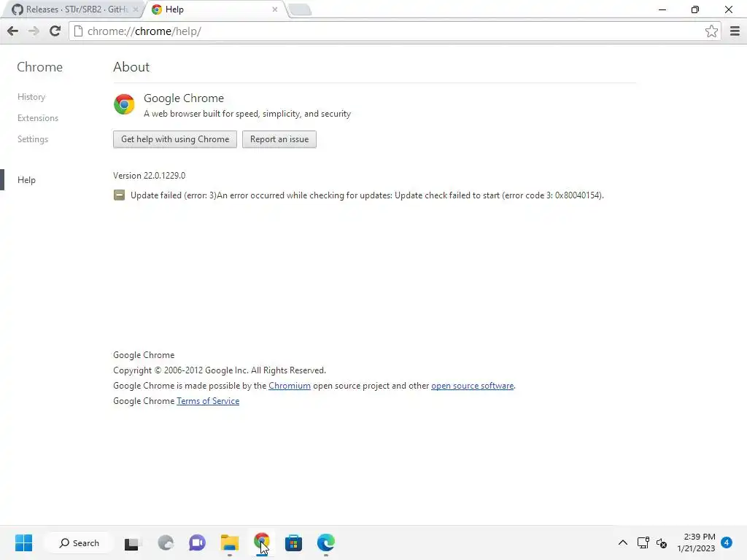Open History from the Chrome sidebar

pyautogui.click(x=31, y=97)
